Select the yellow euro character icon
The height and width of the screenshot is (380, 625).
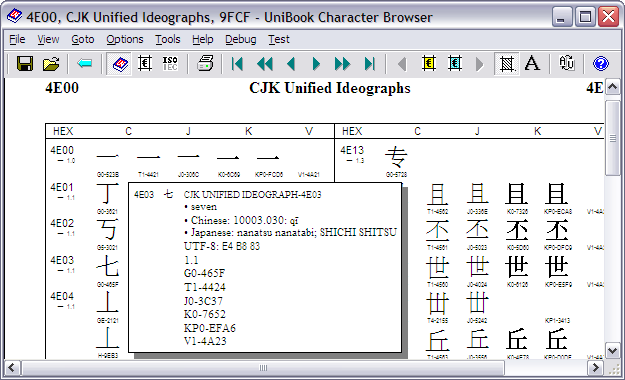click(429, 64)
